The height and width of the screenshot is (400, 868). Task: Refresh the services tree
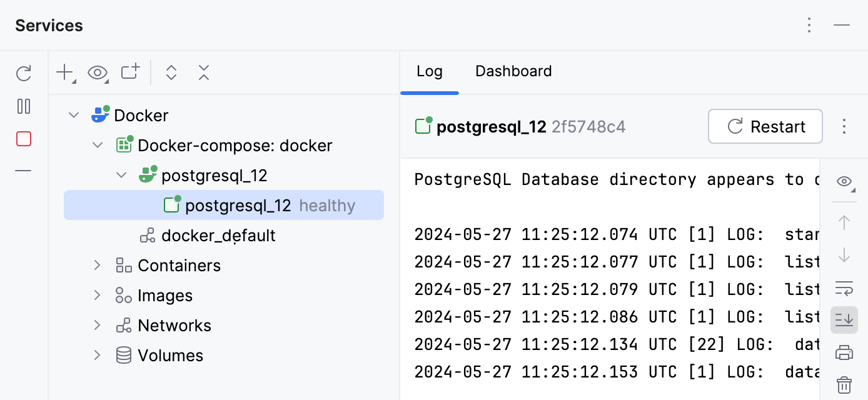pyautogui.click(x=23, y=73)
